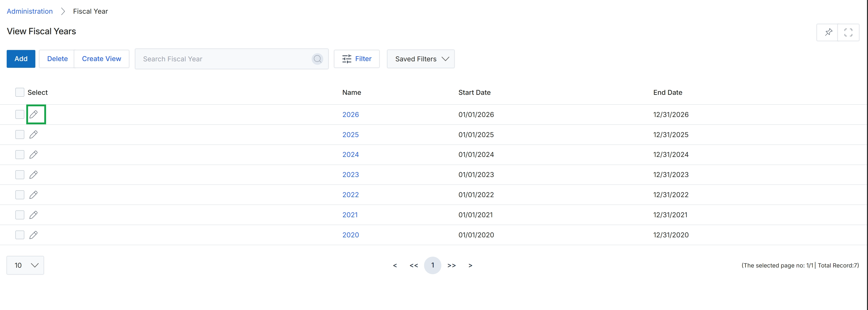This screenshot has width=868, height=310.
Task: Check the box for fiscal year 2021
Action: [x=20, y=215]
